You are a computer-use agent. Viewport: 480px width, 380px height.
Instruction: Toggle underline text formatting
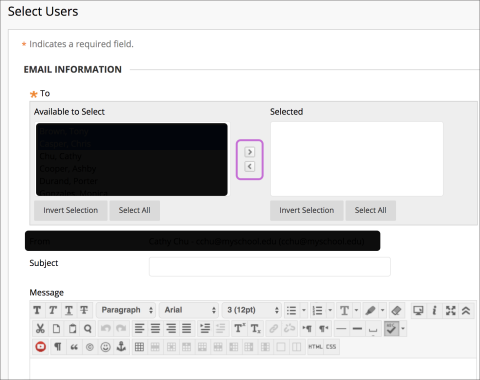(x=69, y=311)
